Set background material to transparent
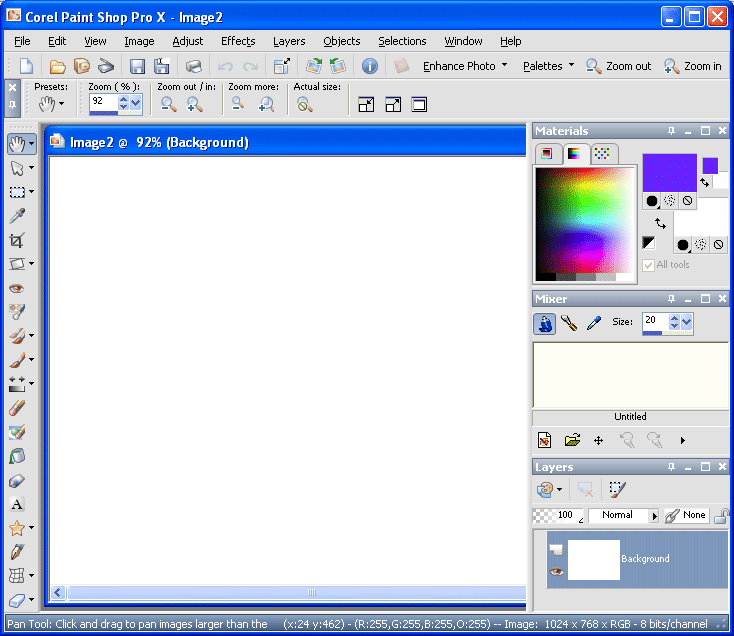 point(718,244)
